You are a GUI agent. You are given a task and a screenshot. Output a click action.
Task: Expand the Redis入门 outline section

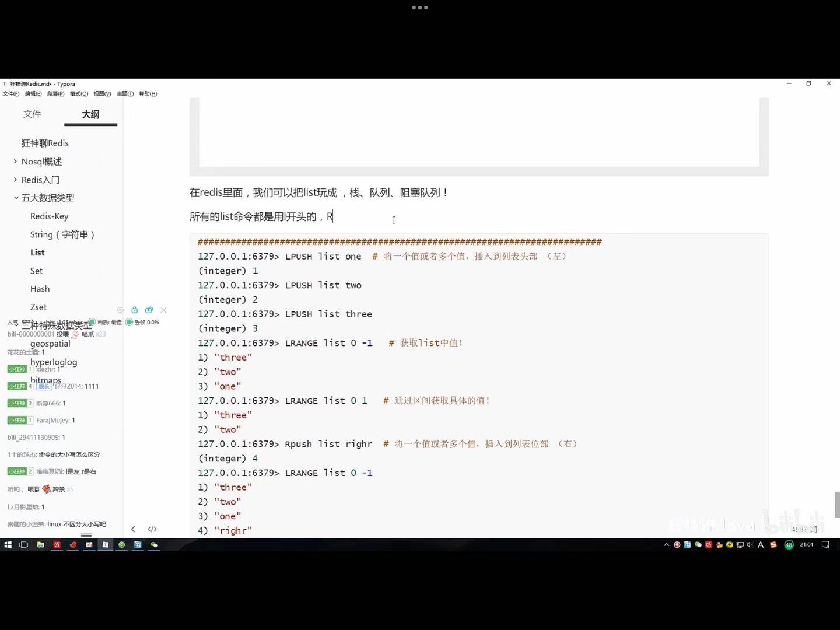tap(15, 180)
